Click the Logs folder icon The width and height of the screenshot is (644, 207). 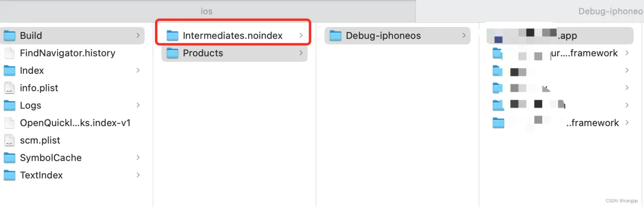tap(9, 105)
